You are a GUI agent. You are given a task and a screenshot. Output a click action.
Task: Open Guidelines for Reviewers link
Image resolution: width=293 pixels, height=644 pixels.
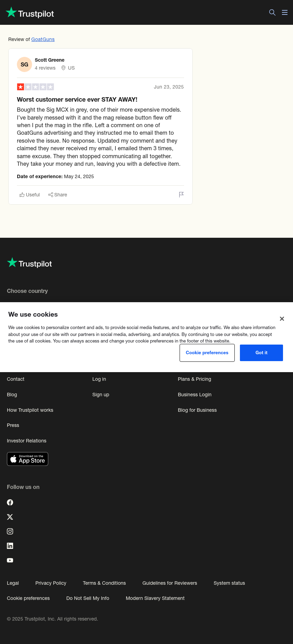[x=170, y=583]
